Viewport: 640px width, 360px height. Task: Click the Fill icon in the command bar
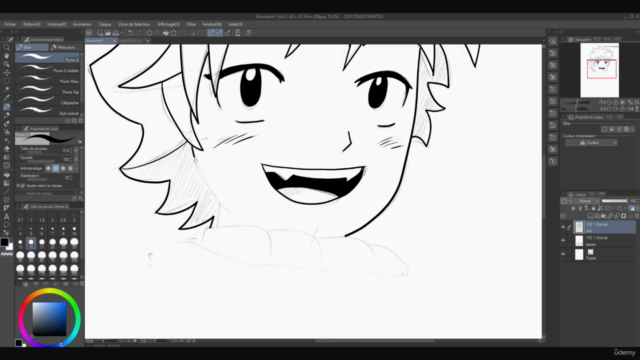tap(166, 33)
